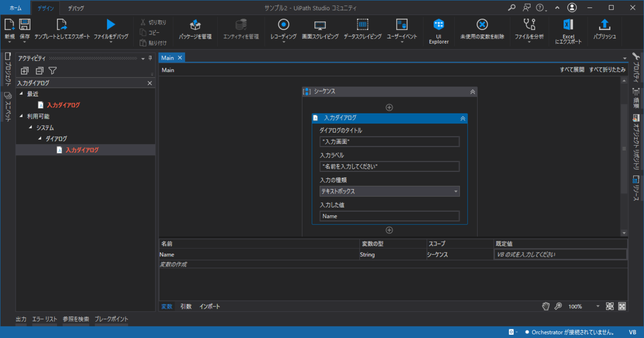Viewport: 644px width, 338px height.
Task: Pin the Activities panel
Action: [x=150, y=58]
